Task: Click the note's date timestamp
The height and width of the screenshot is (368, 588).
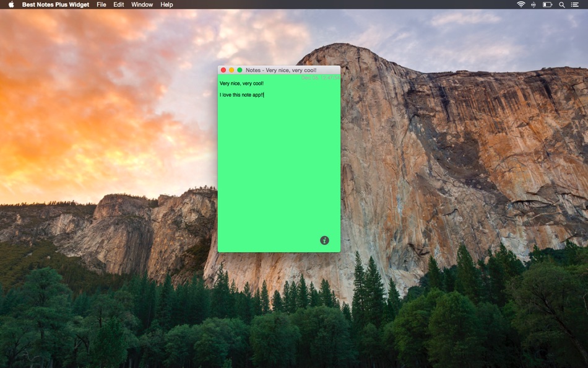Action: coord(320,77)
